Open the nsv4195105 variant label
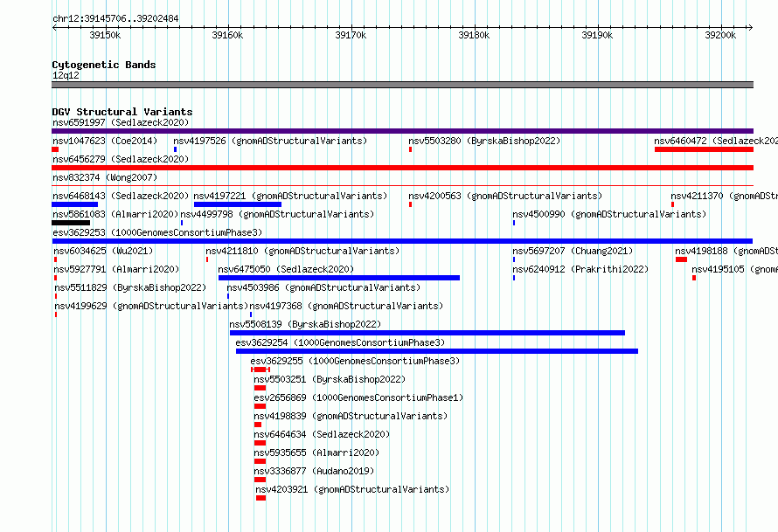 click(x=735, y=269)
